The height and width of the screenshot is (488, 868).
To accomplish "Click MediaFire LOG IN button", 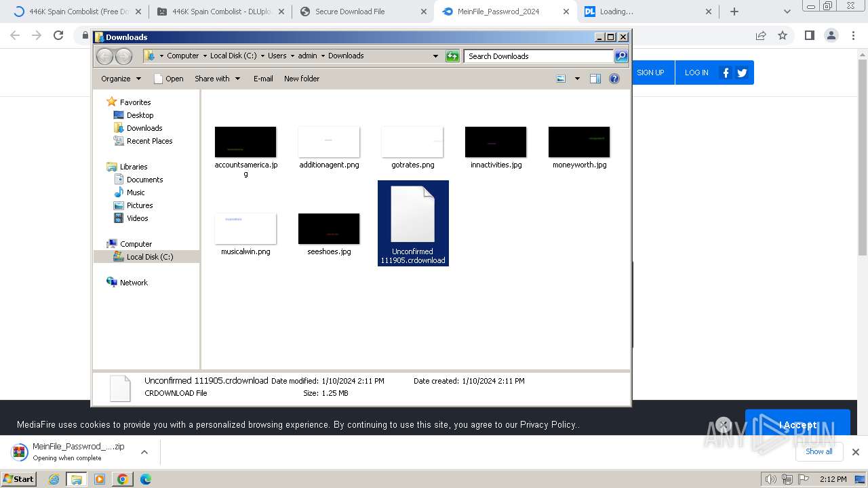I will point(696,73).
